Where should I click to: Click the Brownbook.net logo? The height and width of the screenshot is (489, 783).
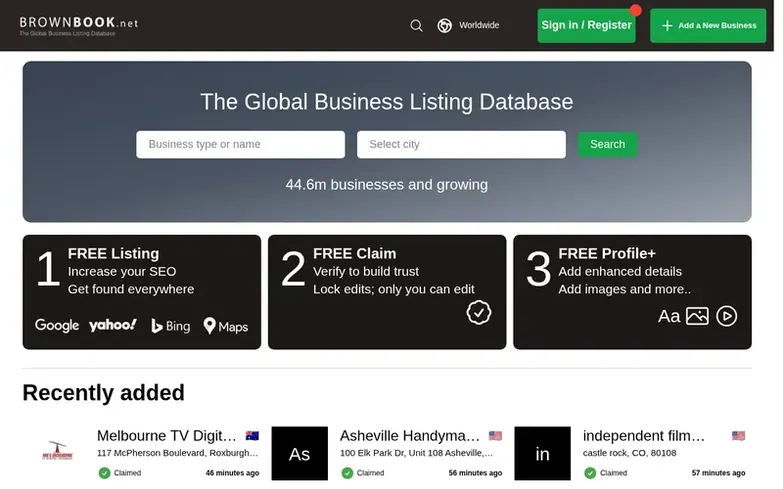[79, 25]
